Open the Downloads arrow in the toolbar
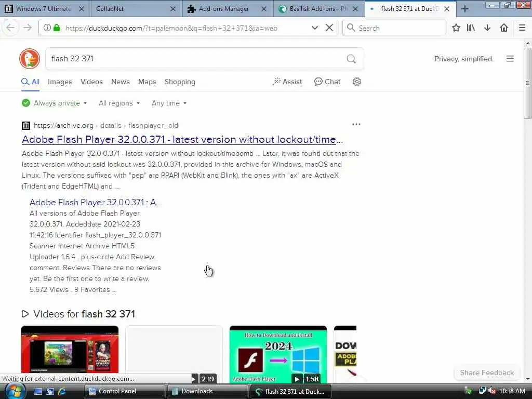 click(x=487, y=28)
